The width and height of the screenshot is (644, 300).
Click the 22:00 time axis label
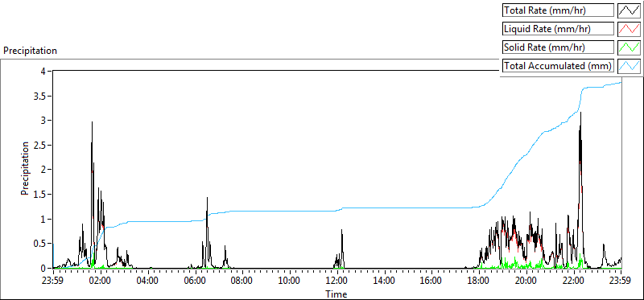pyautogui.click(x=574, y=282)
